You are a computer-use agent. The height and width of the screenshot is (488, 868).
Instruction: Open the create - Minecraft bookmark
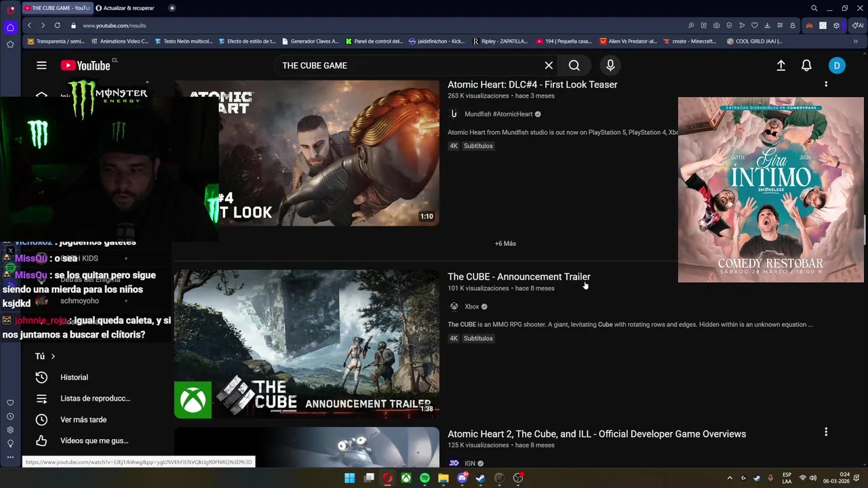coord(689,41)
